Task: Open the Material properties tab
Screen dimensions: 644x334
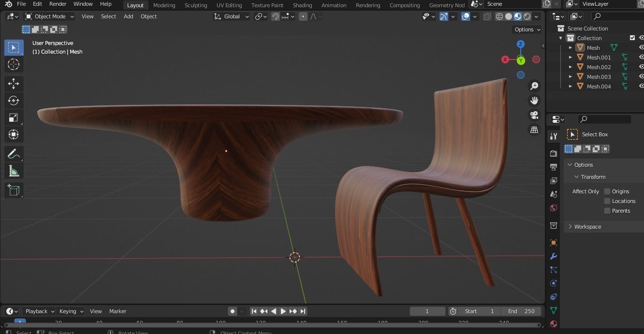Action: [x=554, y=323]
